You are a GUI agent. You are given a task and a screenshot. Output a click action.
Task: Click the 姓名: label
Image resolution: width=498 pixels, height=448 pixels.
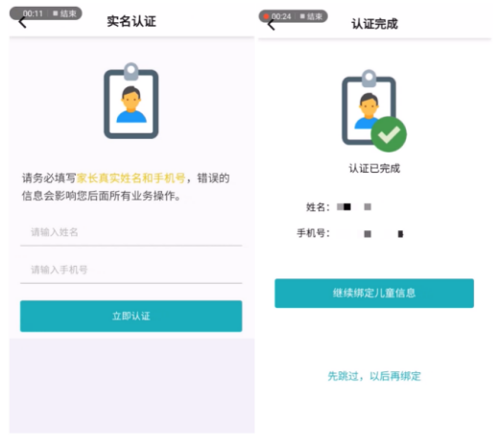pyautogui.click(x=318, y=207)
